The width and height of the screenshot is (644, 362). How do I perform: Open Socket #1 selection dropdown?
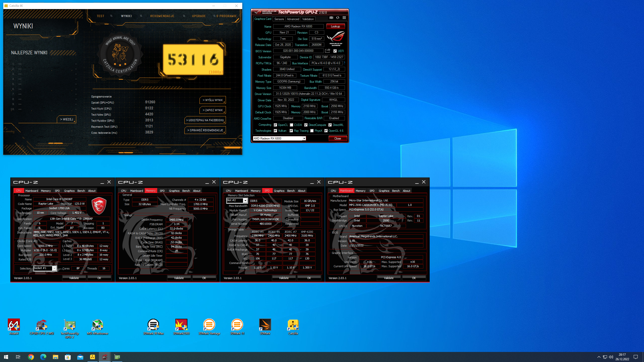point(54,268)
